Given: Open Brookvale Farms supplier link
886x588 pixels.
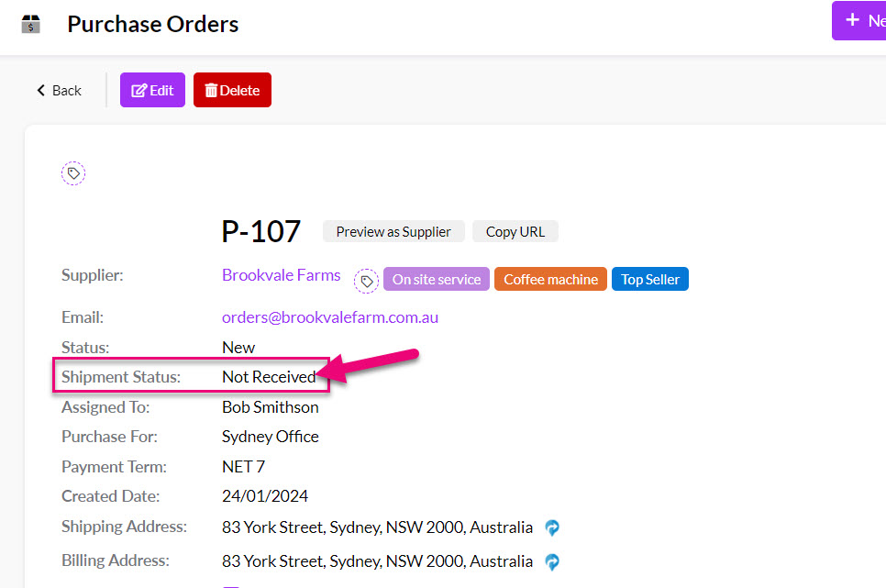Looking at the screenshot, I should point(282,275).
